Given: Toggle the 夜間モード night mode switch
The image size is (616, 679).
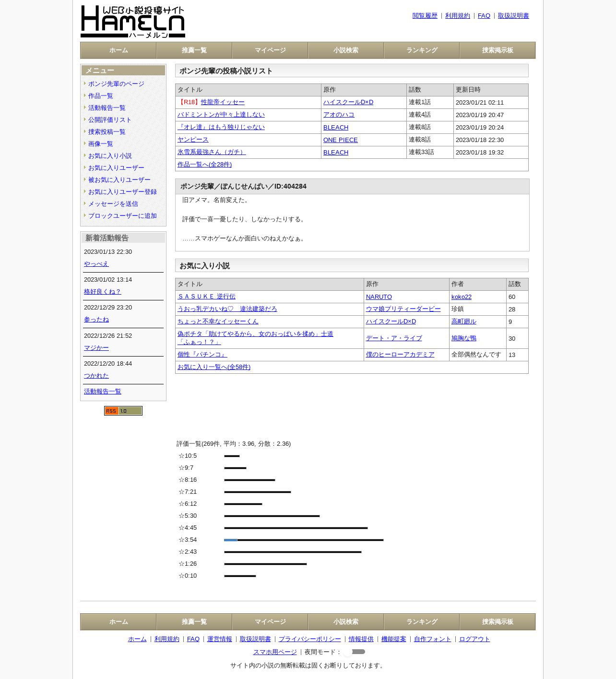Looking at the screenshot, I should (355, 652).
